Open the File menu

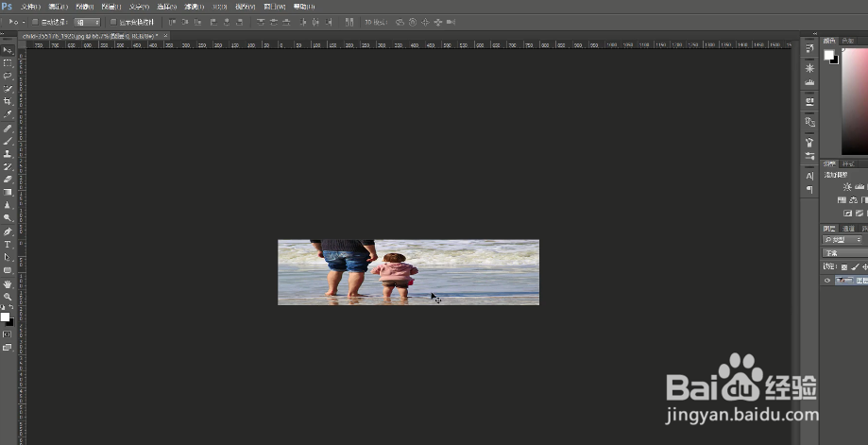30,7
